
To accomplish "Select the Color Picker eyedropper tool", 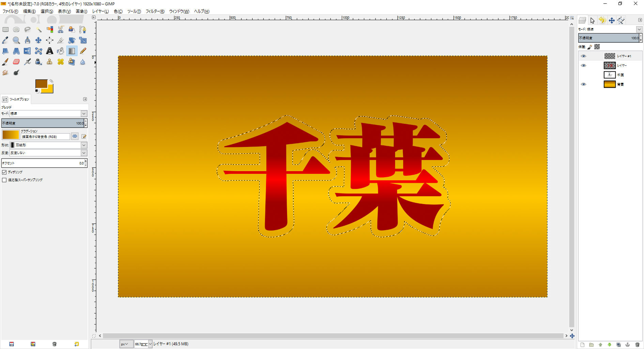I will tap(5, 40).
